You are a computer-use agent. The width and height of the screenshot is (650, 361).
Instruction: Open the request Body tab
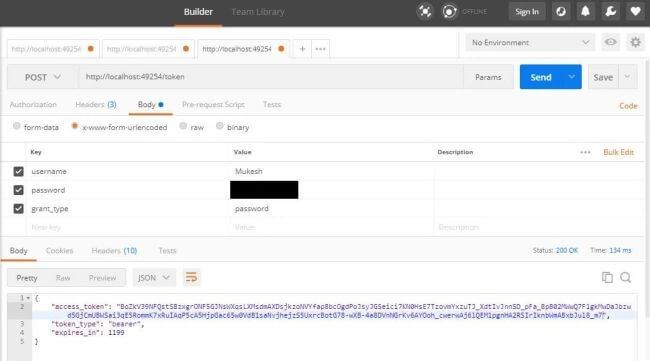(x=150, y=104)
